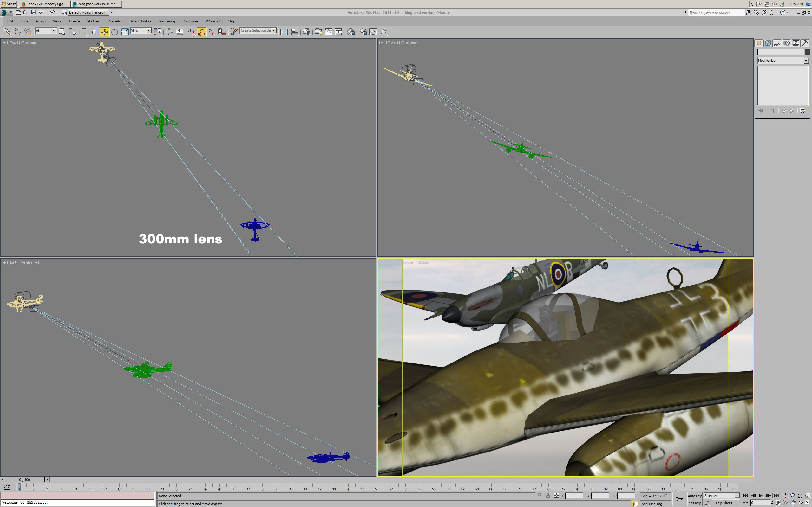812x507 pixels.
Task: Click the Select and Link chain icon
Action: (7, 32)
